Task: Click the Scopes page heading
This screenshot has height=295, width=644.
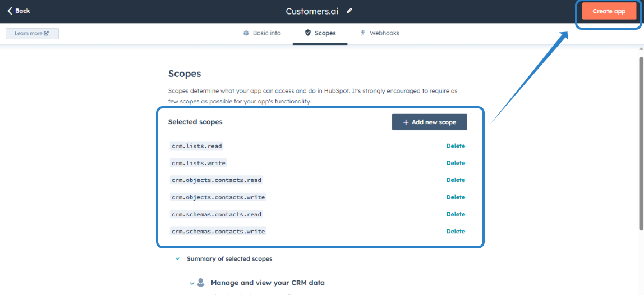Action: pos(185,74)
